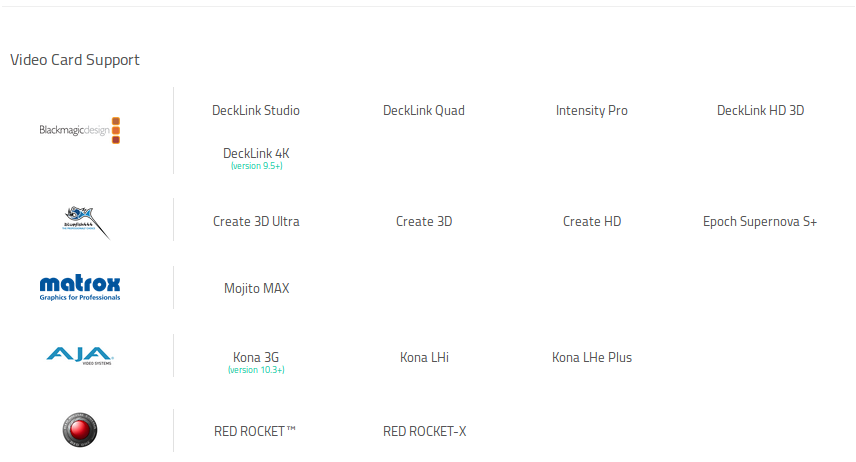This screenshot has height=462, width=856.
Task: Click the version 9.5+ note
Action: (x=256, y=166)
